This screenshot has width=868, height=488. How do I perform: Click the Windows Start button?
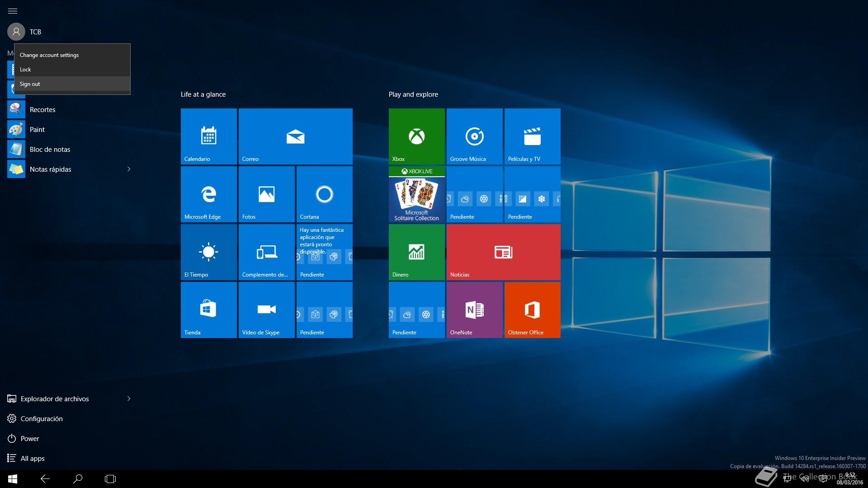(x=13, y=479)
